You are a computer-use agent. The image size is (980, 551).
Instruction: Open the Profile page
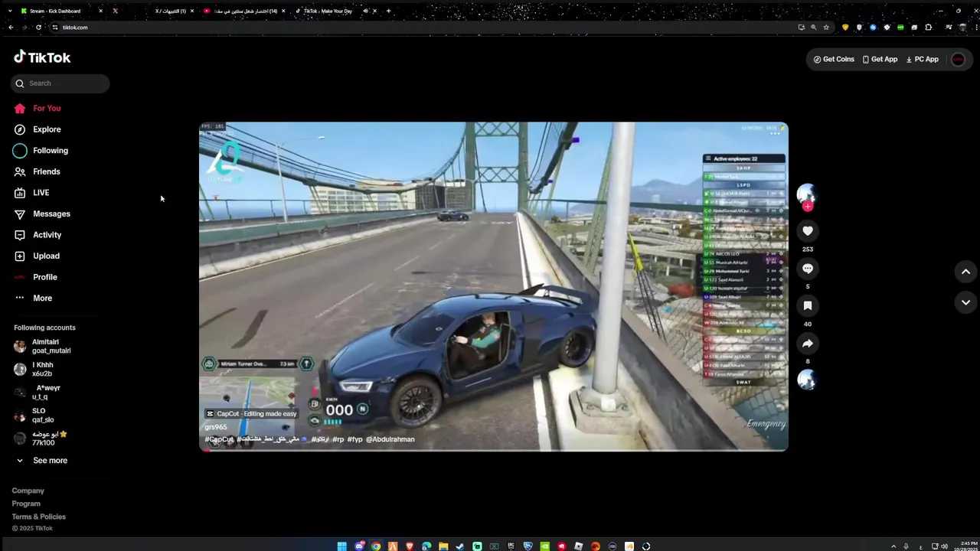[44, 277]
